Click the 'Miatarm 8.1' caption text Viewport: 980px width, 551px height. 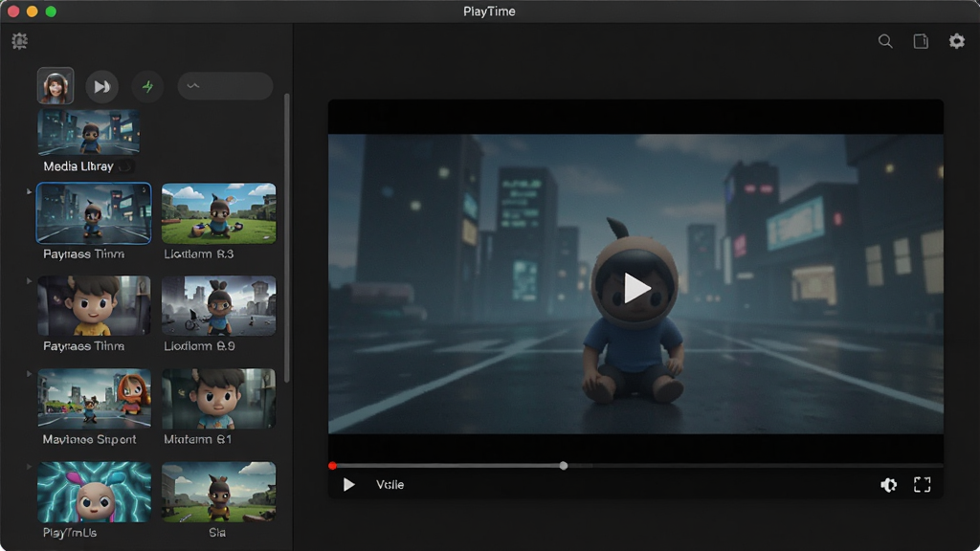coord(197,439)
